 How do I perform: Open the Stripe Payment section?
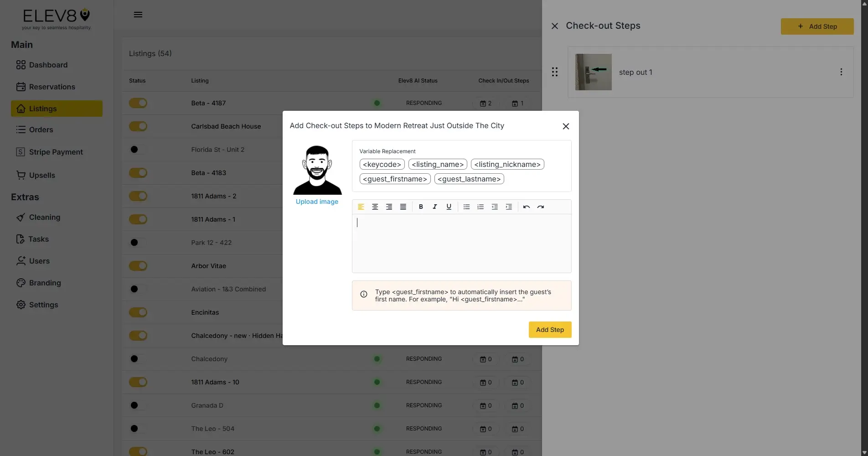tap(55, 152)
